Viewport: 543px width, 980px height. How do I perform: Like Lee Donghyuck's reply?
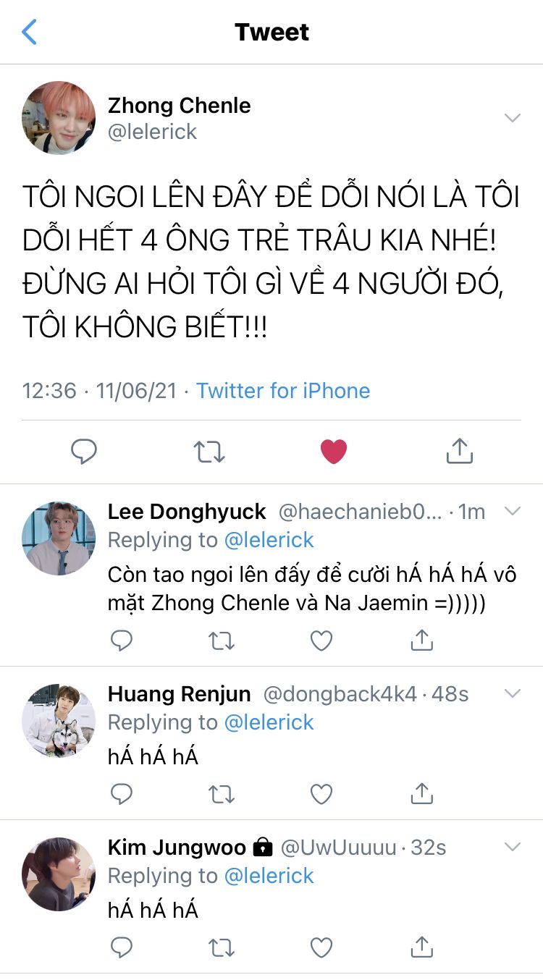point(321,641)
